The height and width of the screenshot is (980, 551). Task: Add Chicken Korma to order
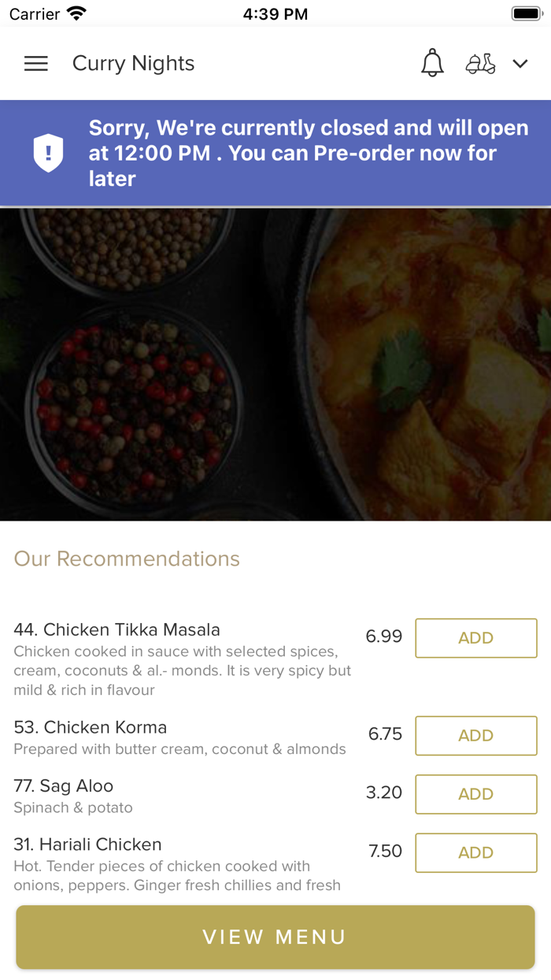click(476, 736)
